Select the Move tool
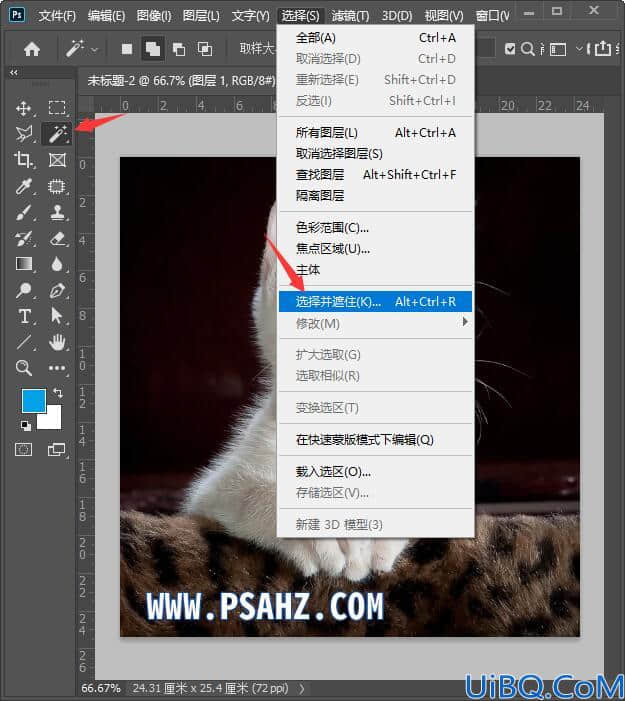The width and height of the screenshot is (625, 701). point(23,108)
